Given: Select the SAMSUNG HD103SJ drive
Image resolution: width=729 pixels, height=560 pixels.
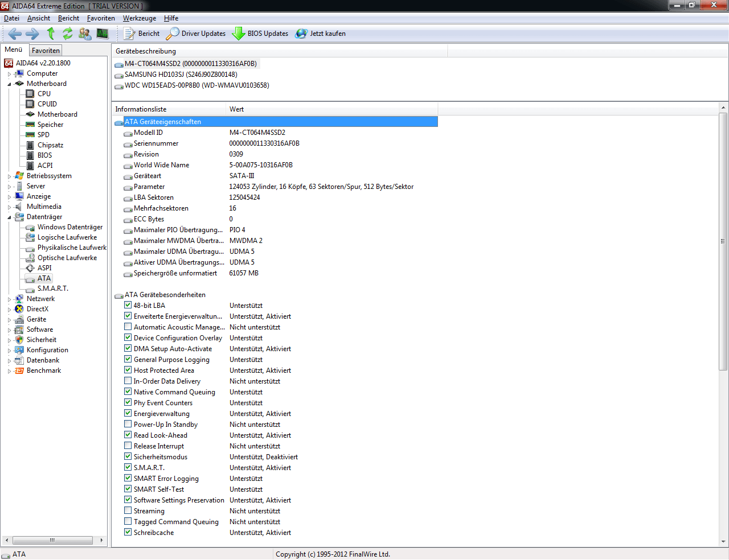Looking at the screenshot, I should click(x=181, y=75).
